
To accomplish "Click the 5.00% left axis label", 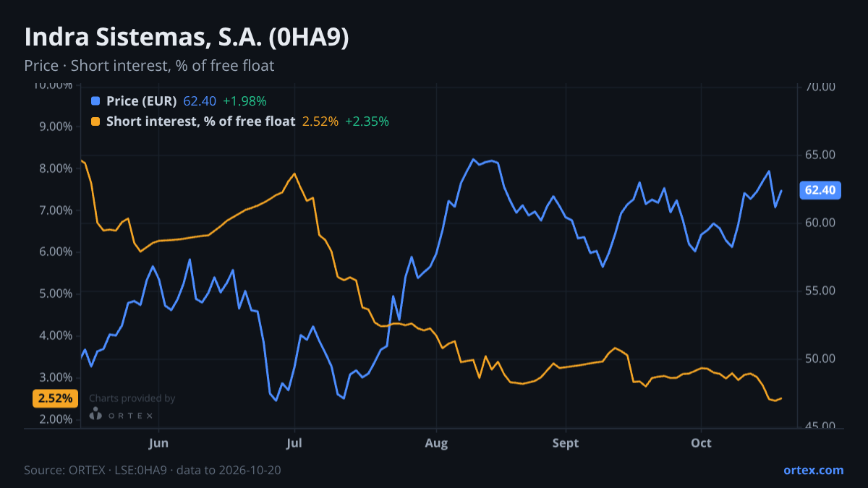I will pyautogui.click(x=55, y=294).
